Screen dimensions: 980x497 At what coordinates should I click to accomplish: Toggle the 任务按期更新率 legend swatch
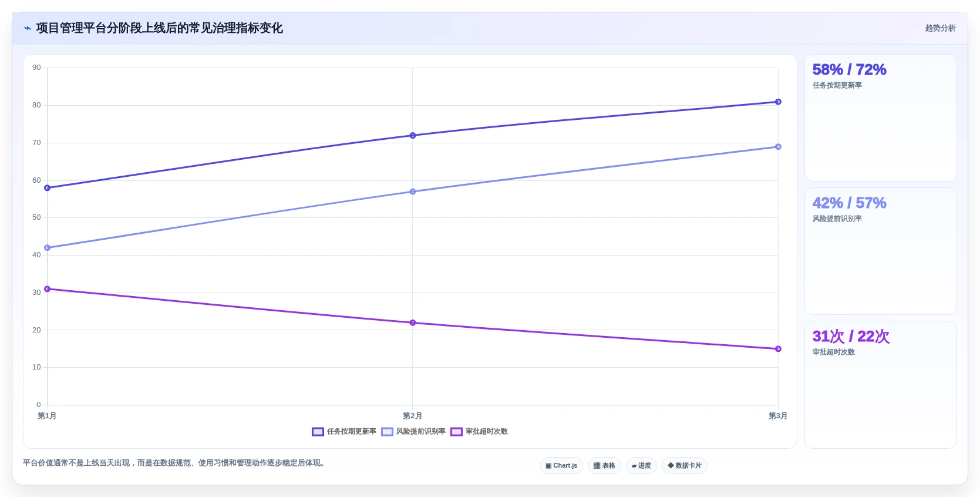[318, 432]
